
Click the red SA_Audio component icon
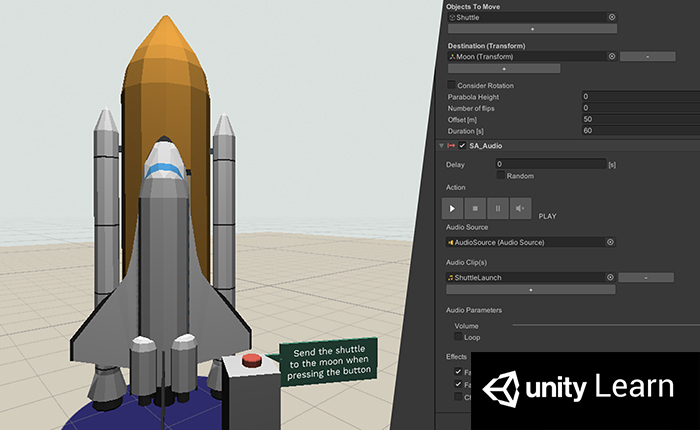click(x=452, y=146)
